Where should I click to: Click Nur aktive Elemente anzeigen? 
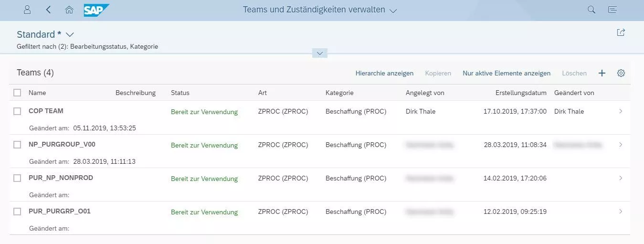pyautogui.click(x=507, y=73)
